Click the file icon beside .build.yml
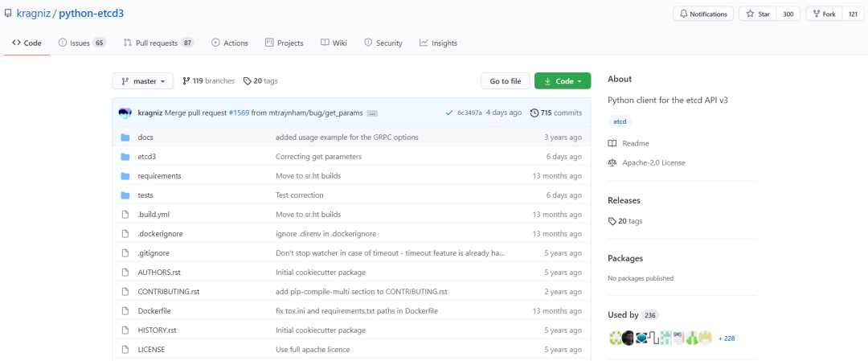The height and width of the screenshot is (361, 868). [x=125, y=215]
